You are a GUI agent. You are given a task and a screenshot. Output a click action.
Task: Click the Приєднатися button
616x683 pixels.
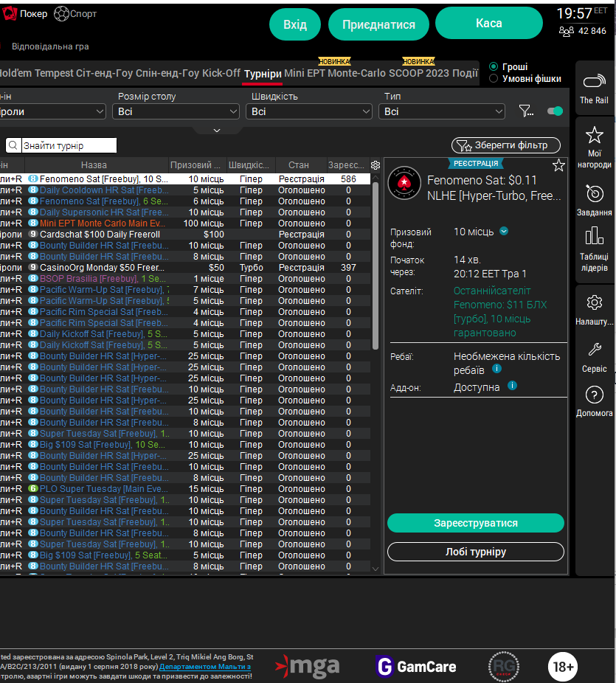(x=378, y=24)
